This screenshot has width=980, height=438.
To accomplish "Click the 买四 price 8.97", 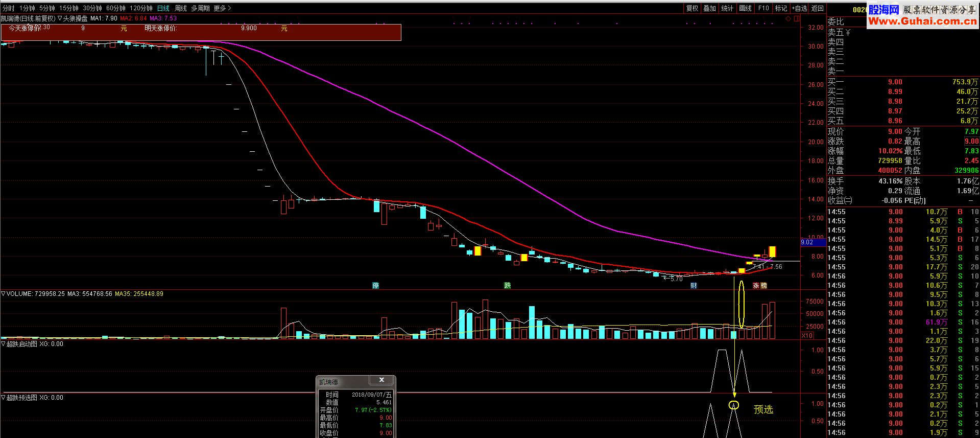I will tap(895, 111).
